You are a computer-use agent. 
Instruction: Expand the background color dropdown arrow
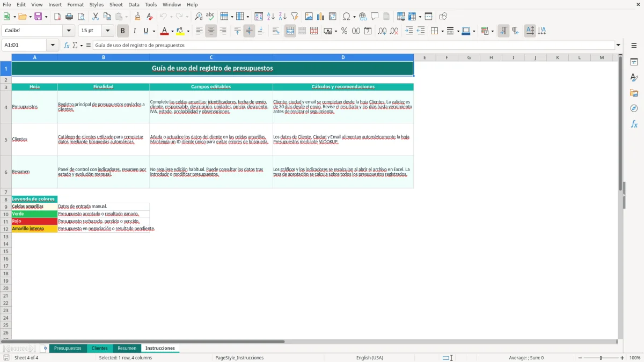coord(188,31)
